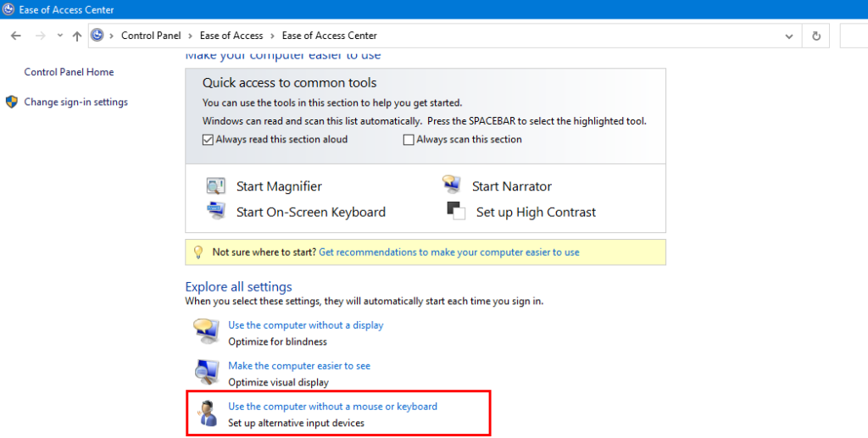The image size is (868, 438).
Task: Open Control Panel Home link
Action: point(69,72)
